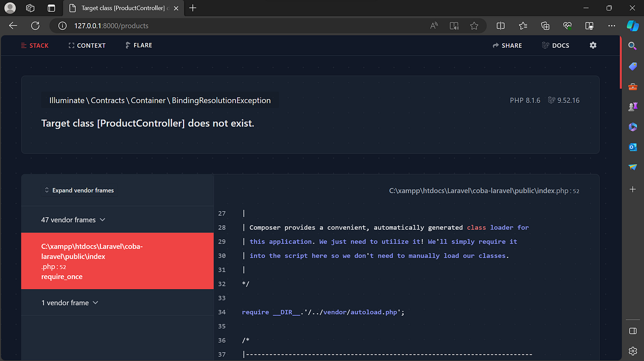Viewport: 644px width, 361px height.
Task: Open Outlook from the Edge sidebar
Action: 632,147
